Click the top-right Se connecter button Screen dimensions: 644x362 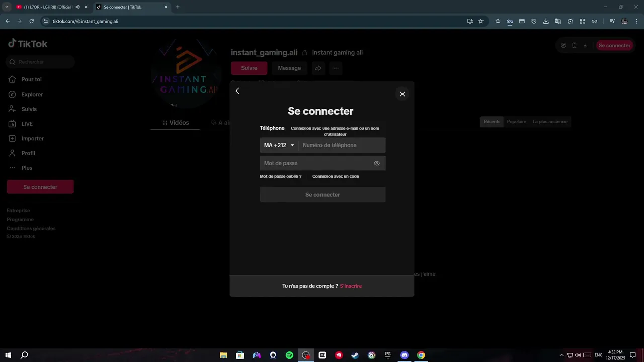pos(614,45)
